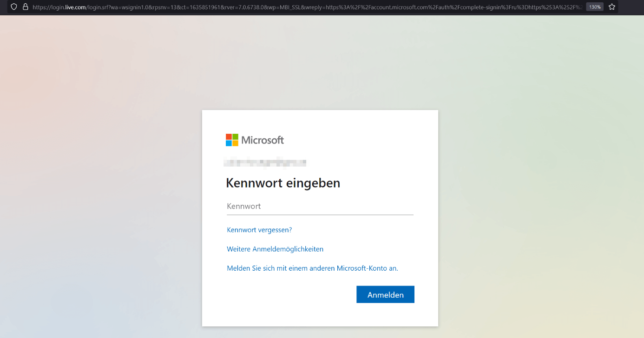
Task: Click the padlock site security icon
Action: point(26,7)
